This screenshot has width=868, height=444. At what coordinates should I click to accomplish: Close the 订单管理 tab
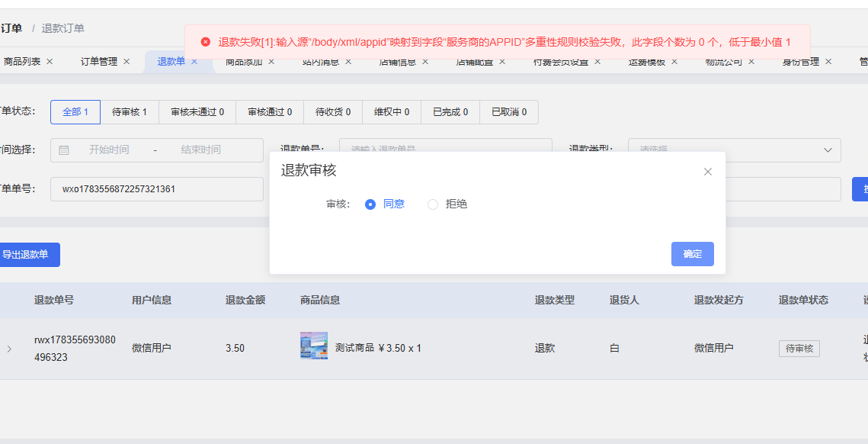click(x=127, y=62)
